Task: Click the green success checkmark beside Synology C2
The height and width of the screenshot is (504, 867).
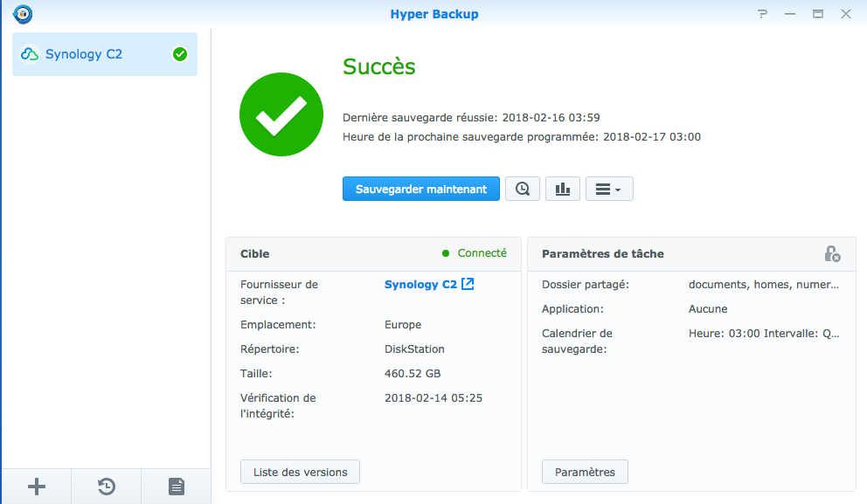Action: pos(180,54)
